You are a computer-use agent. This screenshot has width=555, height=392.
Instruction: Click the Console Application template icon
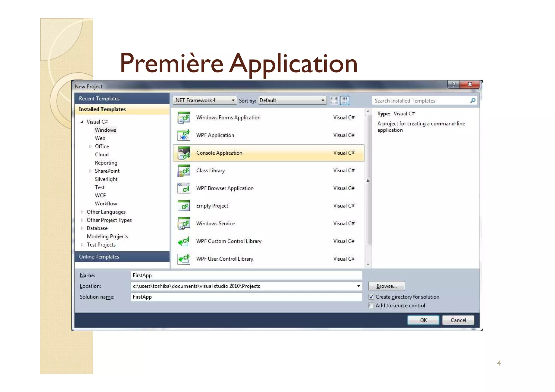(183, 153)
